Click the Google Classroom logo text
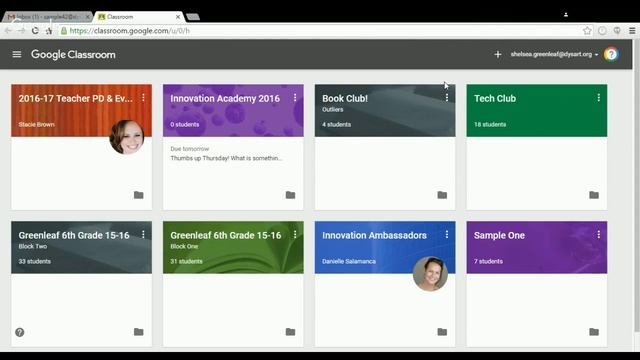Image resolution: width=640 pixels, height=360 pixels. coord(73,54)
